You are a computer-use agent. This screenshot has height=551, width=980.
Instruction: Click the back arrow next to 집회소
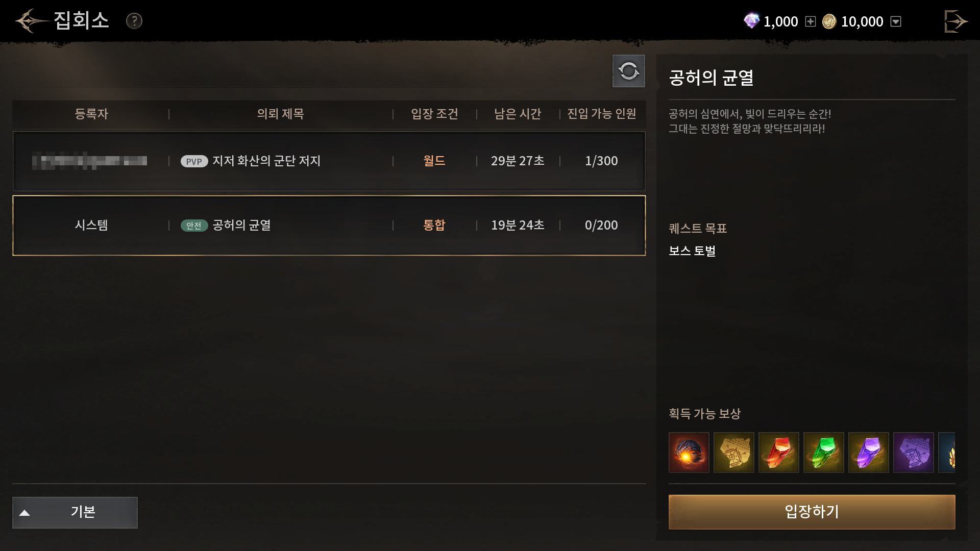pyautogui.click(x=31, y=21)
